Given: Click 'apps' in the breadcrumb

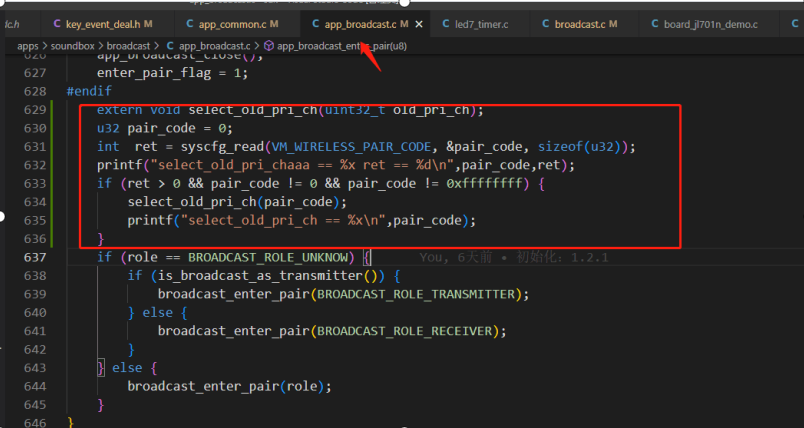Looking at the screenshot, I should [x=28, y=46].
